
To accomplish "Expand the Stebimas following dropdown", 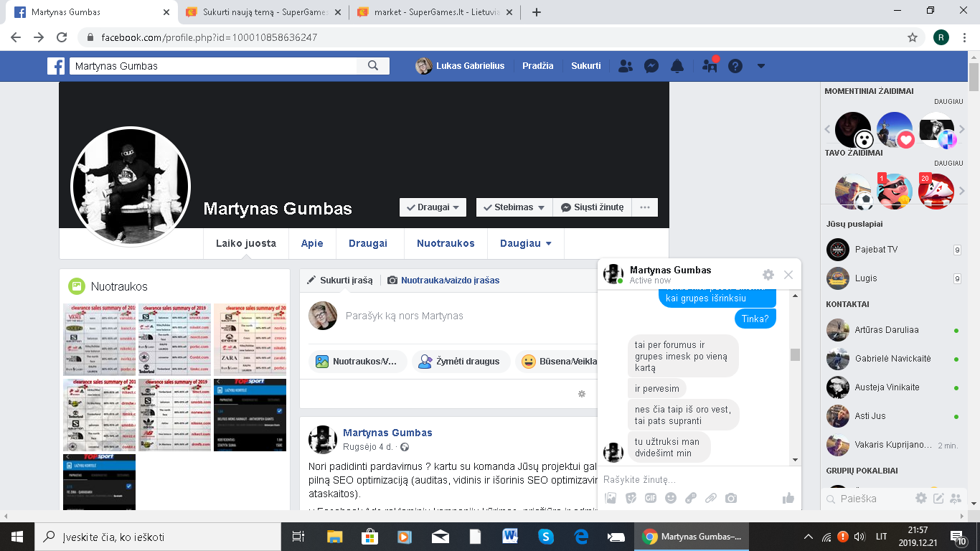I will point(514,207).
